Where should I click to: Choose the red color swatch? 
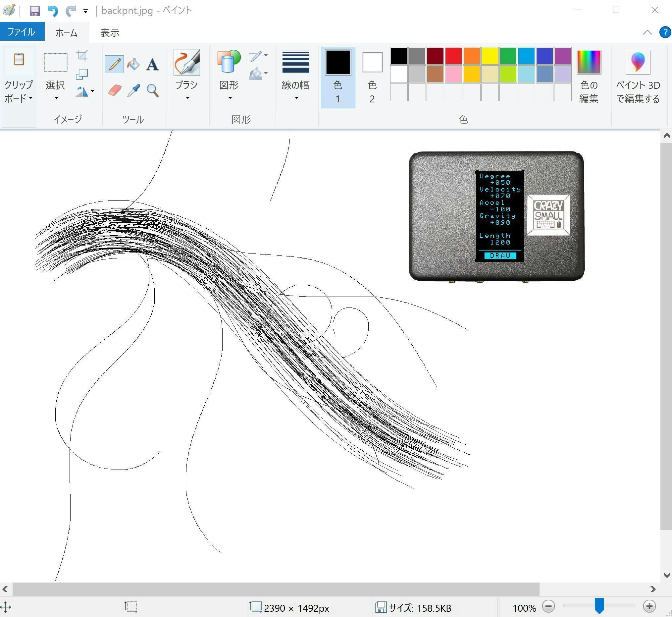click(453, 56)
